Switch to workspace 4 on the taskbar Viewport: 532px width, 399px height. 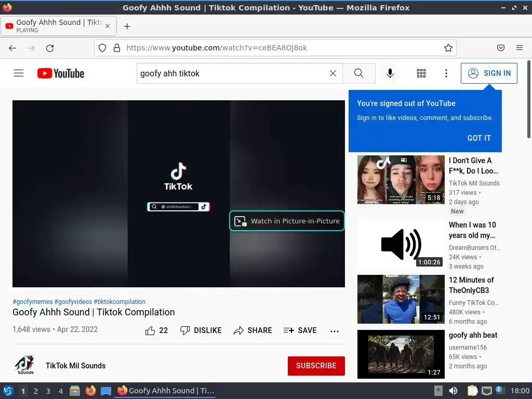point(61,391)
